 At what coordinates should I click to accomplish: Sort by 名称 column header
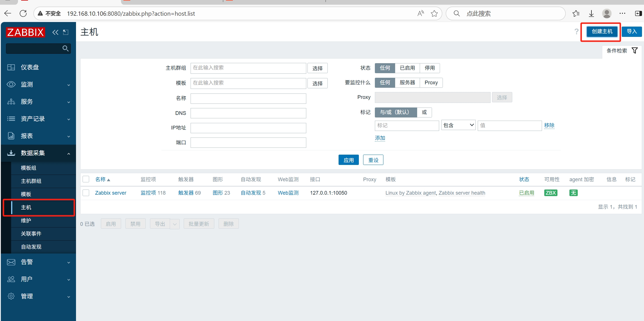tap(103, 179)
